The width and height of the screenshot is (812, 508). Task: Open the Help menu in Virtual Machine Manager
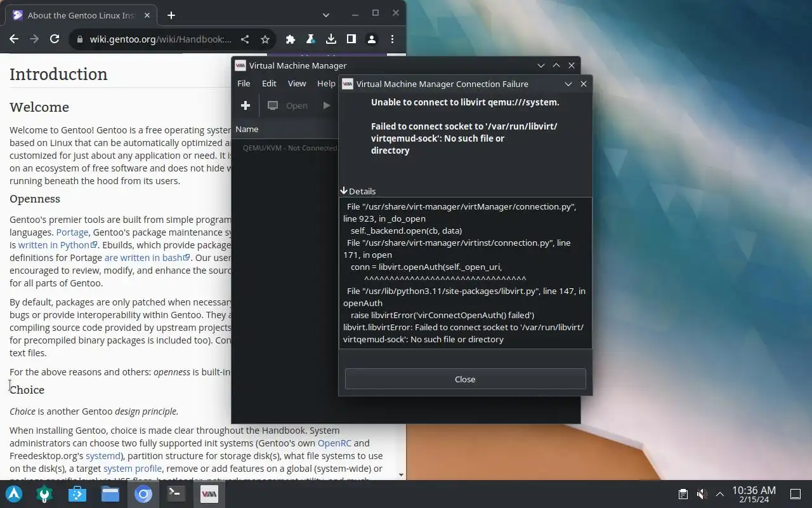click(x=325, y=83)
